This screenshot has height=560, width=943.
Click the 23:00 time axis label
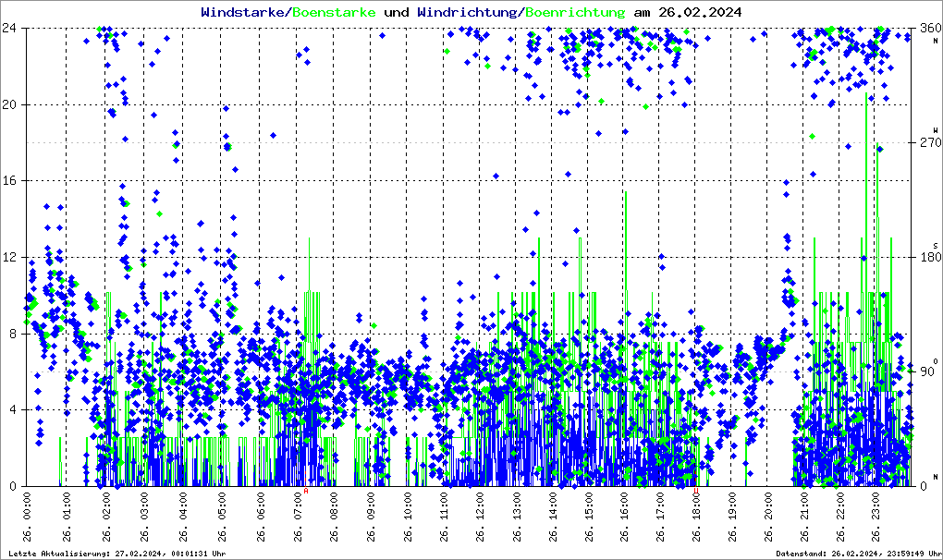[876, 517]
